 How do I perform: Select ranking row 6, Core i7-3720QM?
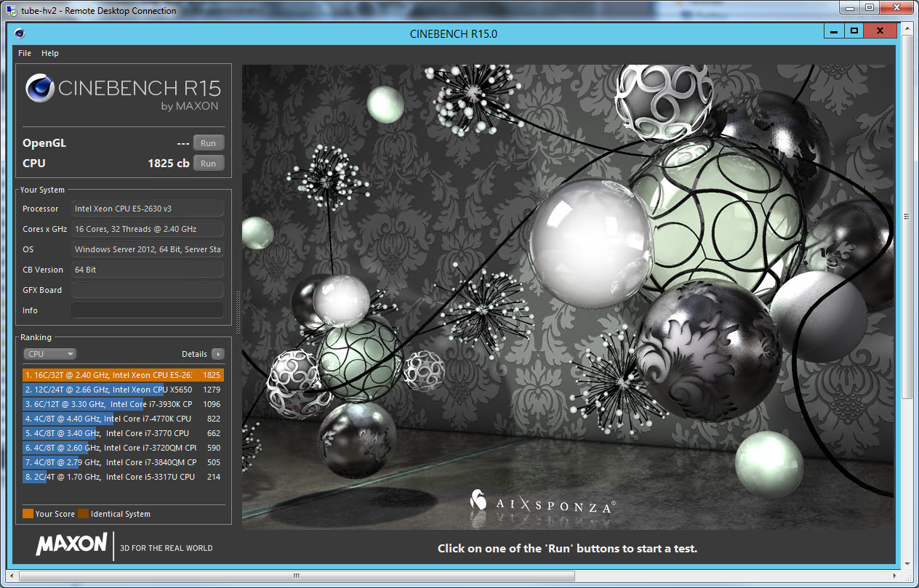(x=123, y=448)
